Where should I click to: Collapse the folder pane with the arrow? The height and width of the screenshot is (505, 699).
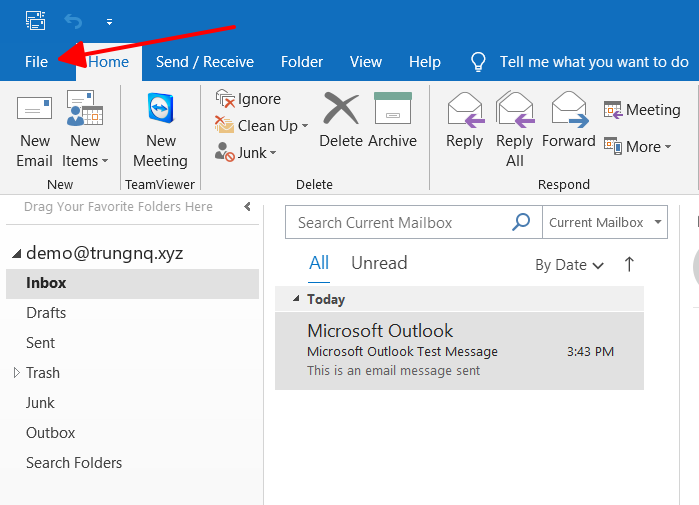pos(247,206)
